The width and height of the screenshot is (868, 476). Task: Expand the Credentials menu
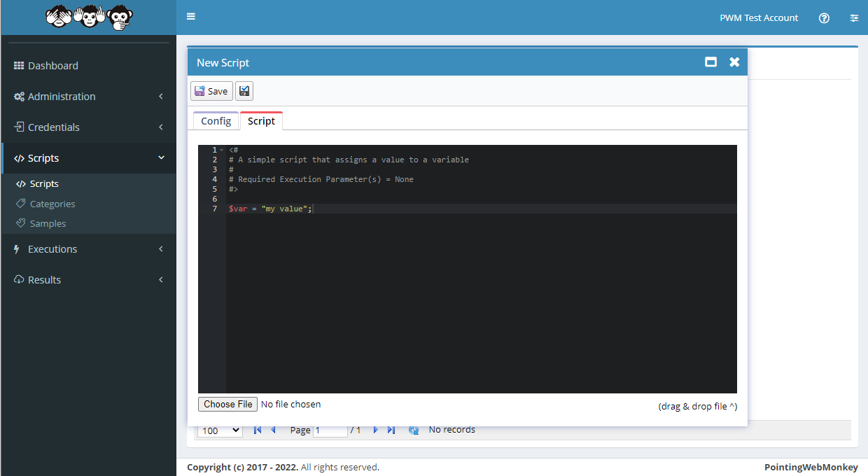pyautogui.click(x=89, y=127)
